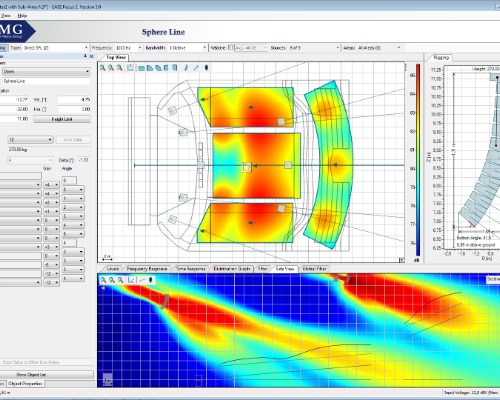Click the Sphere Line name field
The height and width of the screenshot is (400, 500).
pyautogui.click(x=46, y=81)
